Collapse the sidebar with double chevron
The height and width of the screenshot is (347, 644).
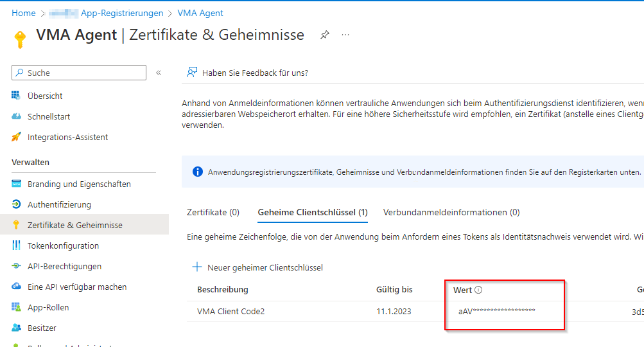pos(159,73)
